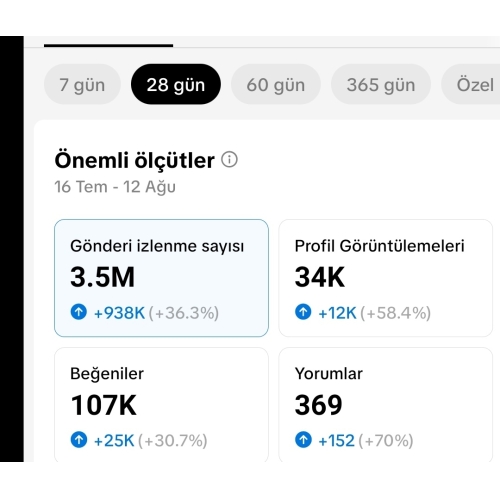Open the Profil Görüntülemeleri metric card

[x=386, y=278]
